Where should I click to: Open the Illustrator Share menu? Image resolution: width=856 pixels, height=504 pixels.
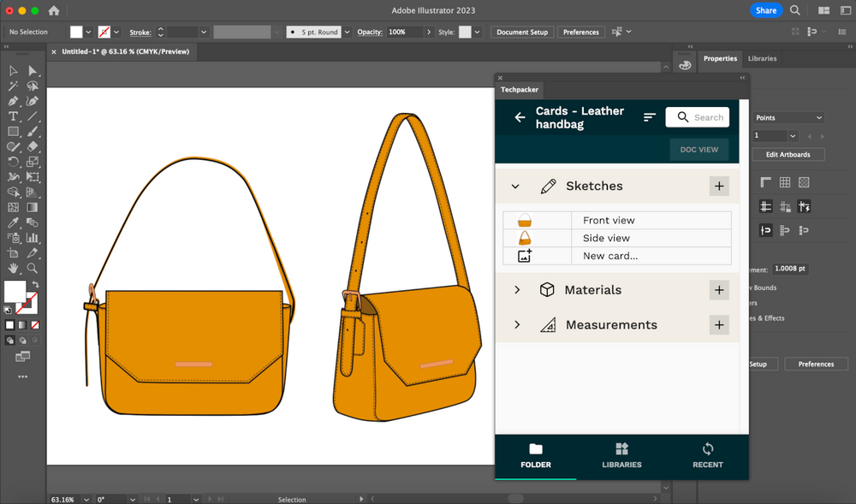(764, 9)
